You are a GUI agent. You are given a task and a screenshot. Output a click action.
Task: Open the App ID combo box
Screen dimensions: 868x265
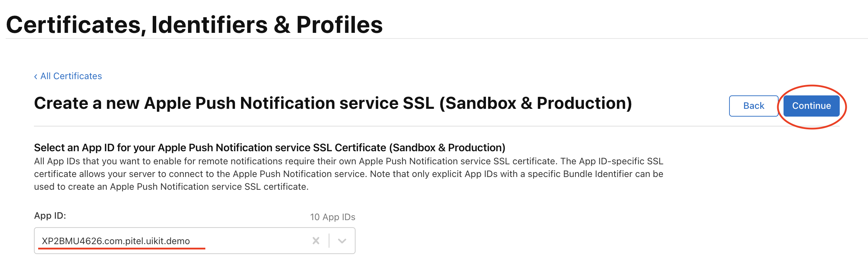[195, 241]
